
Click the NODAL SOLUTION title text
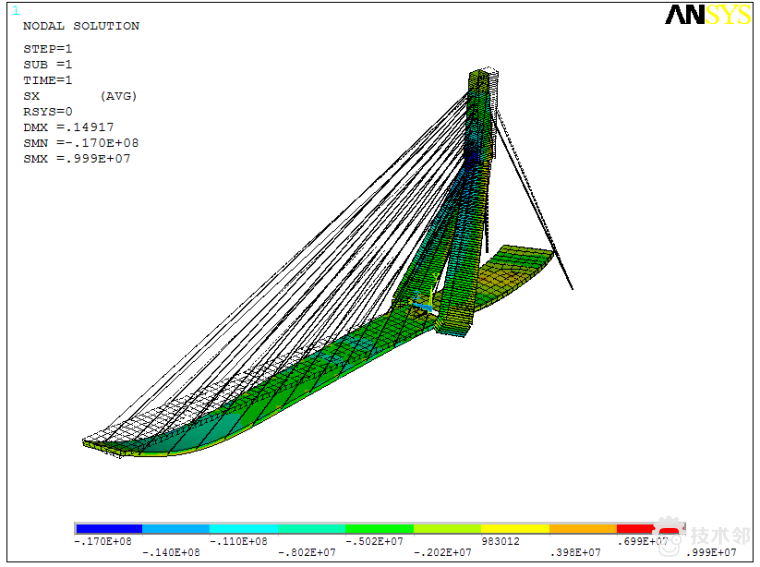81,26
